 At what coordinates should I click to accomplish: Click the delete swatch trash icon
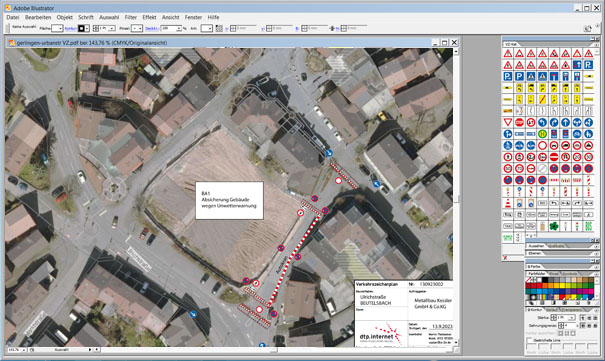point(589,303)
